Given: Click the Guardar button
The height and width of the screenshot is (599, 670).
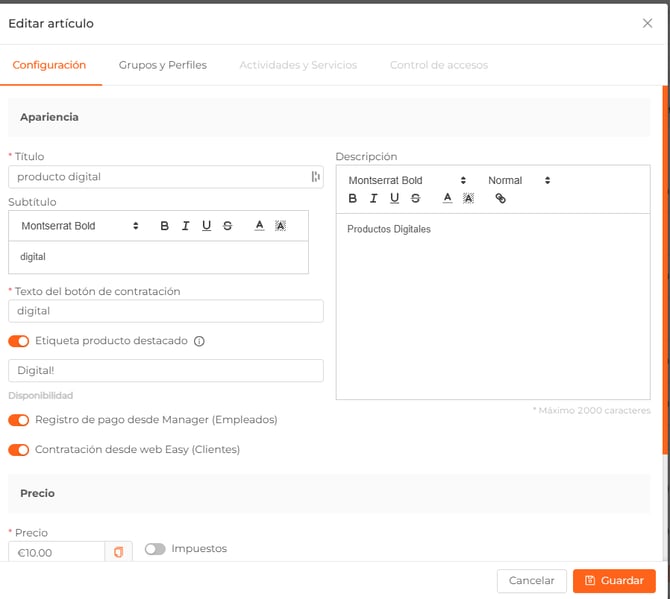Looking at the screenshot, I should [614, 581].
